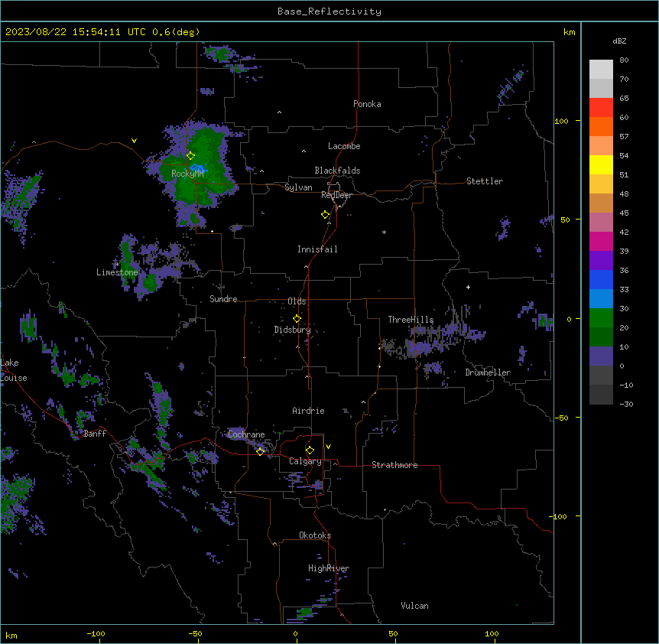Click the white plus marker northeast of ThreeHills
Screen dimensions: 659x644
tap(468, 287)
